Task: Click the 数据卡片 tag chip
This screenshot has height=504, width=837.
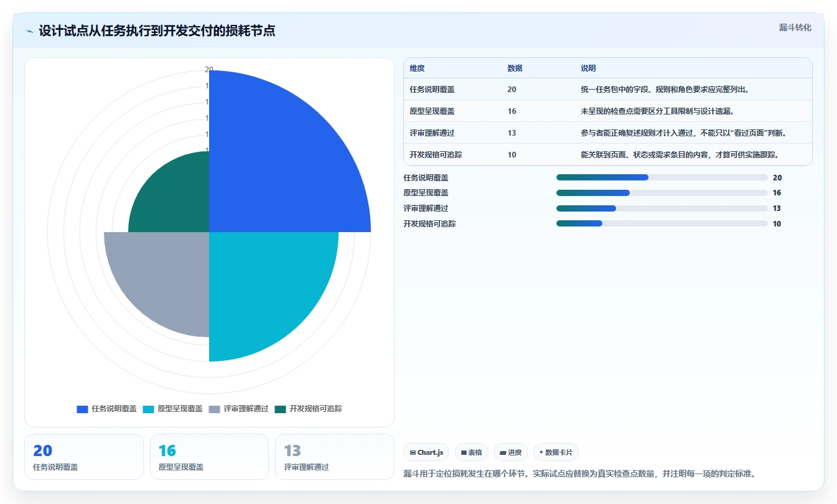Action: click(x=556, y=452)
